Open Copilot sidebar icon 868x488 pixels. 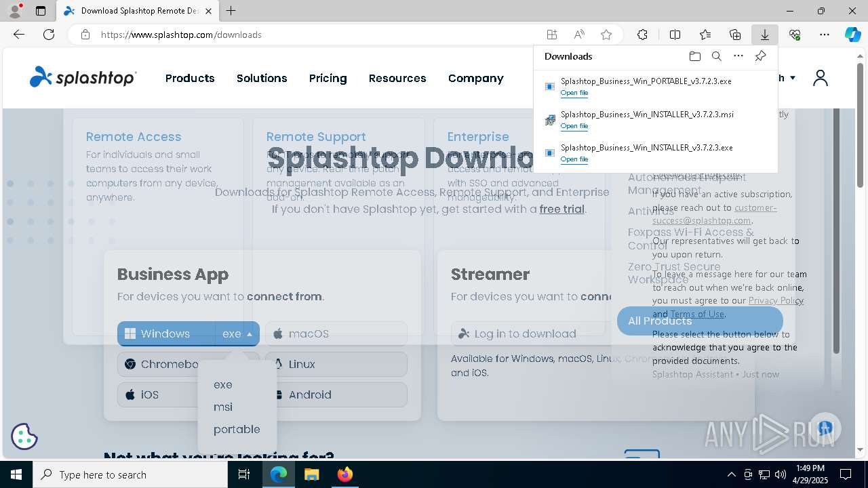click(852, 35)
